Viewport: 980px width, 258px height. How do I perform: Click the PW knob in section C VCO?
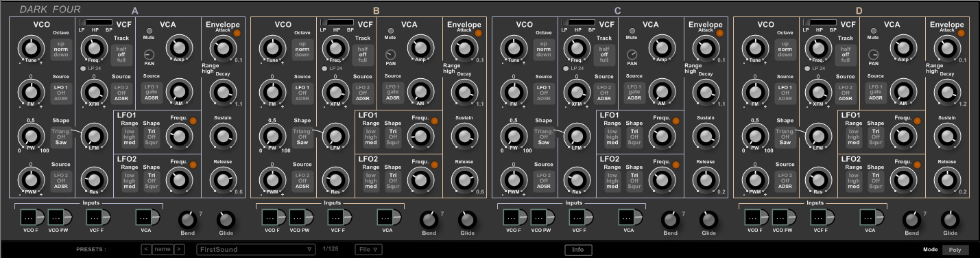[x=514, y=135]
